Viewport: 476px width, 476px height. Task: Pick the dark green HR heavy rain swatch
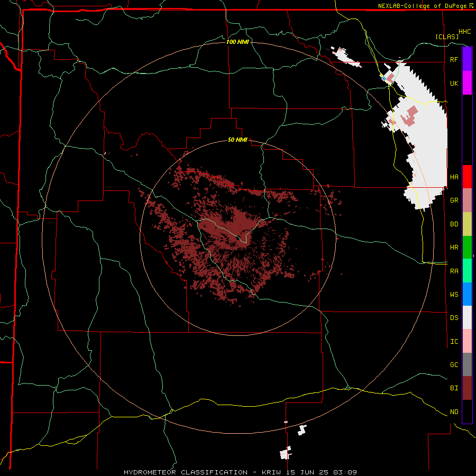(467, 247)
